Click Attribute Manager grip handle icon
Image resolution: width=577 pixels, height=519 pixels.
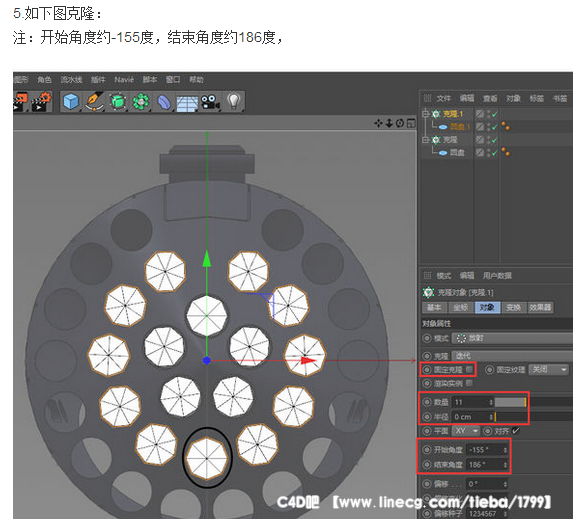[427, 275]
